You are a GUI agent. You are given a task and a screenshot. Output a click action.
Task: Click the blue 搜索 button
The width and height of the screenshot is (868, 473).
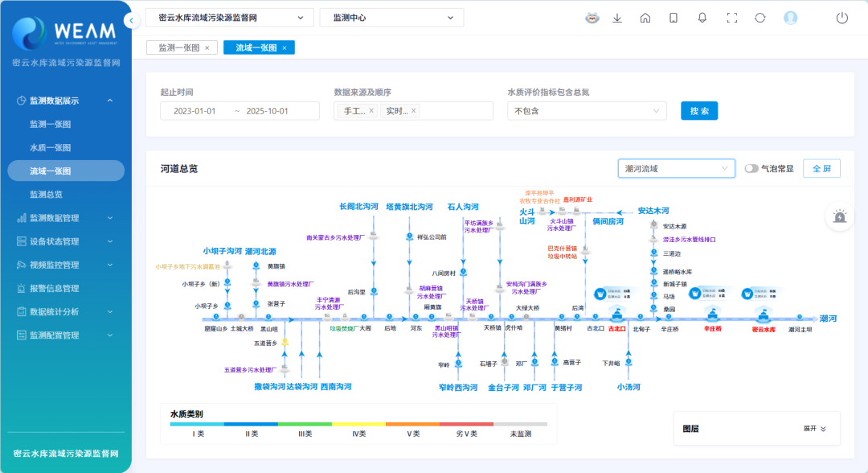[x=698, y=111]
